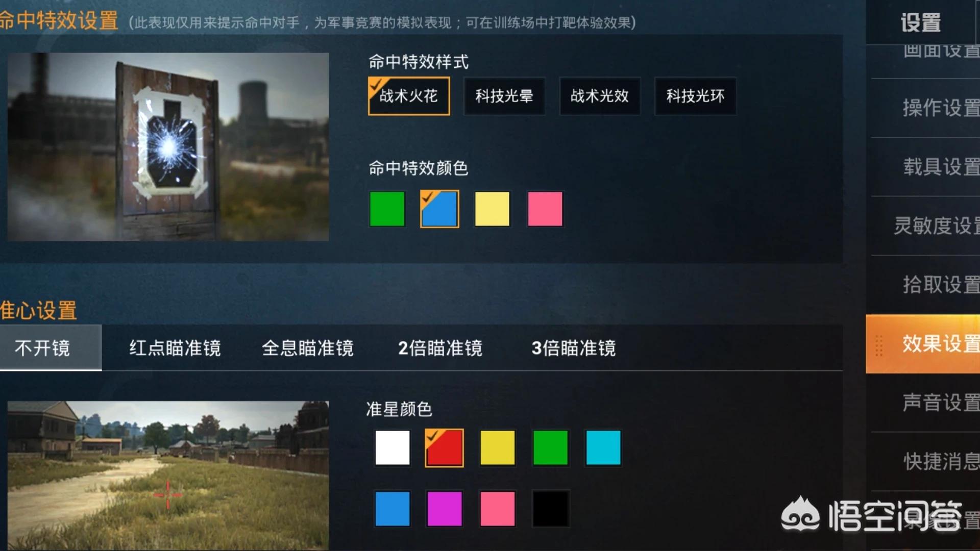Open the 全息瞄准镜 crosshair tab
Screen dimensions: 980x551
click(307, 348)
